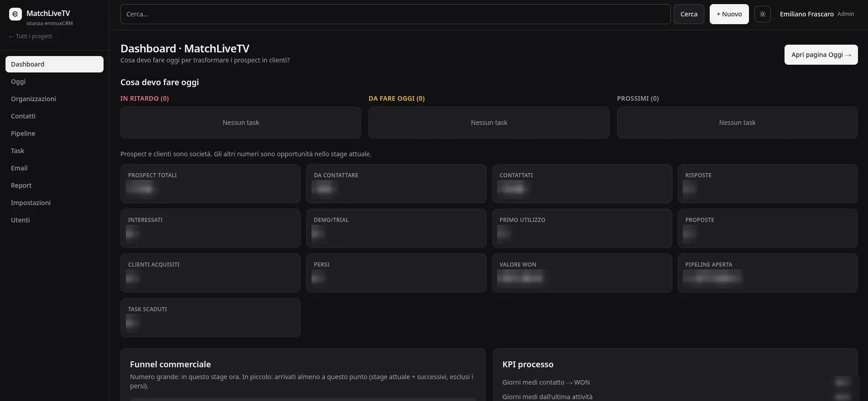
Task: Open Email from the sidebar
Action: click(54, 168)
